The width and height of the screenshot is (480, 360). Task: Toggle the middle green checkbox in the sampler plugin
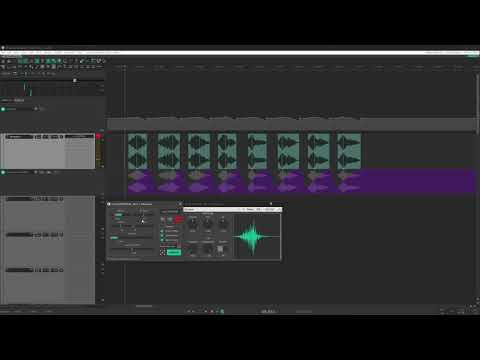[x=162, y=235]
